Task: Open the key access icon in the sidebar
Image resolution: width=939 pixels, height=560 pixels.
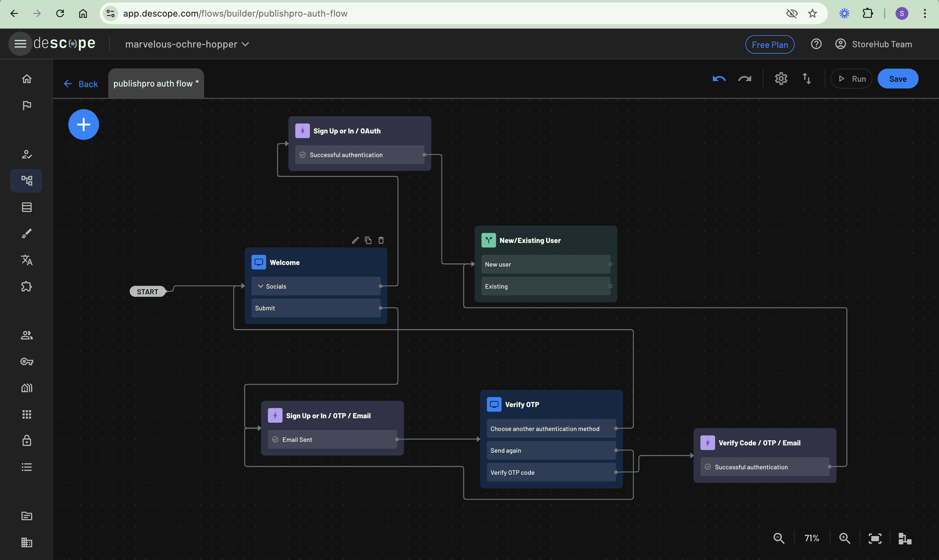Action: click(27, 361)
